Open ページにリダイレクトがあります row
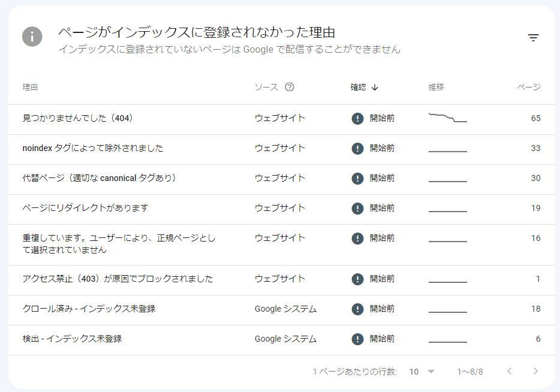This screenshot has height=392, width=560. [85, 209]
